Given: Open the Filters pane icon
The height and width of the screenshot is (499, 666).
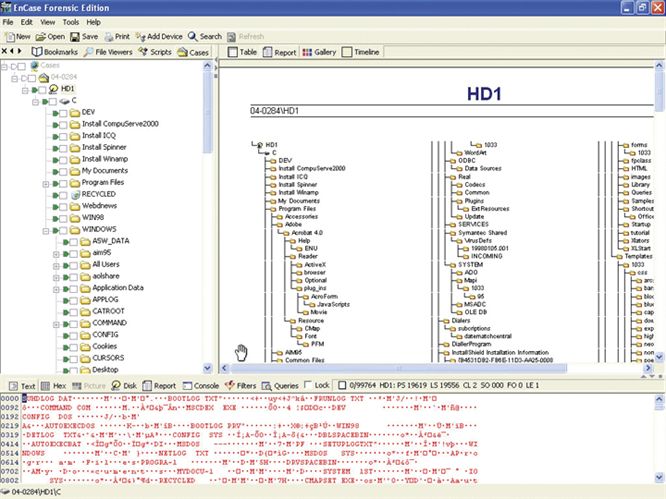Looking at the screenshot, I should 230,385.
